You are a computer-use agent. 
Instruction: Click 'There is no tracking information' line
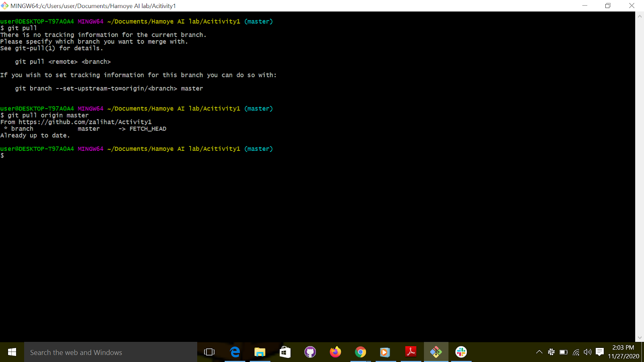pyautogui.click(x=103, y=35)
